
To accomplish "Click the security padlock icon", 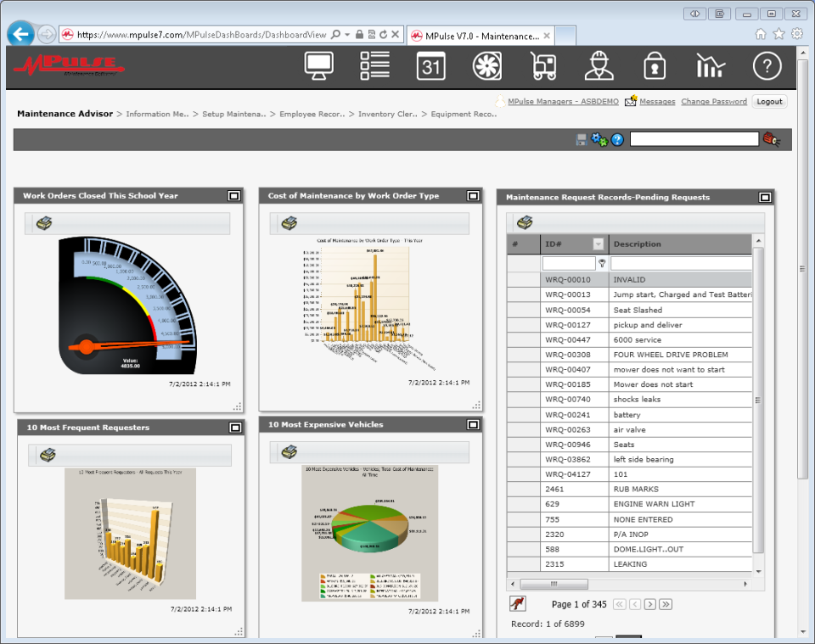I will click(x=654, y=66).
